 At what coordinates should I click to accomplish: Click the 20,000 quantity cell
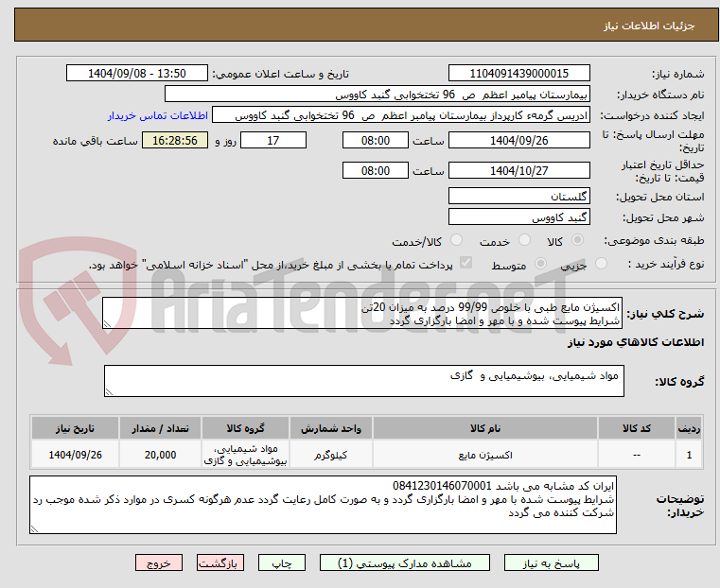(160, 455)
